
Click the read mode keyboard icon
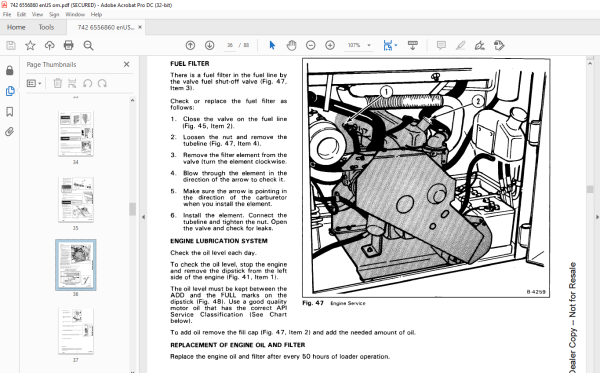(x=412, y=45)
